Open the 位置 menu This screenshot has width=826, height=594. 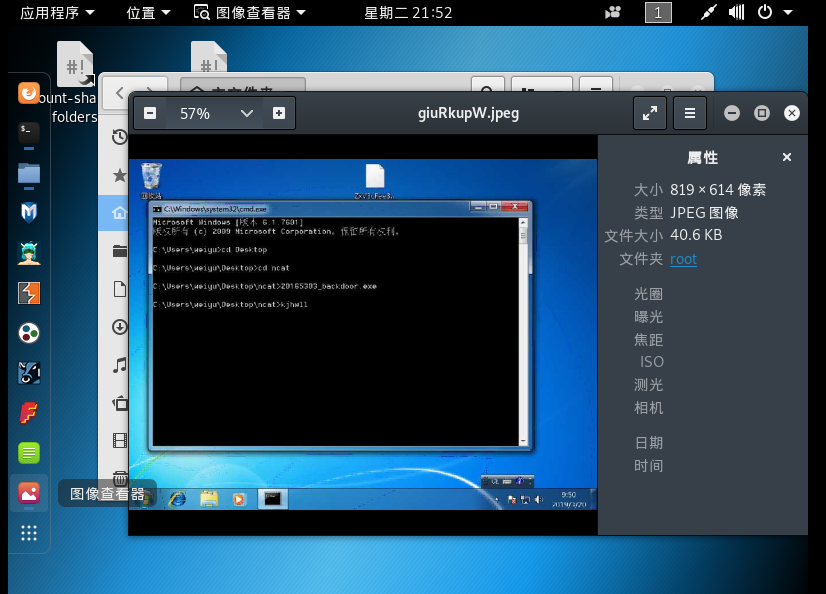click(x=149, y=13)
